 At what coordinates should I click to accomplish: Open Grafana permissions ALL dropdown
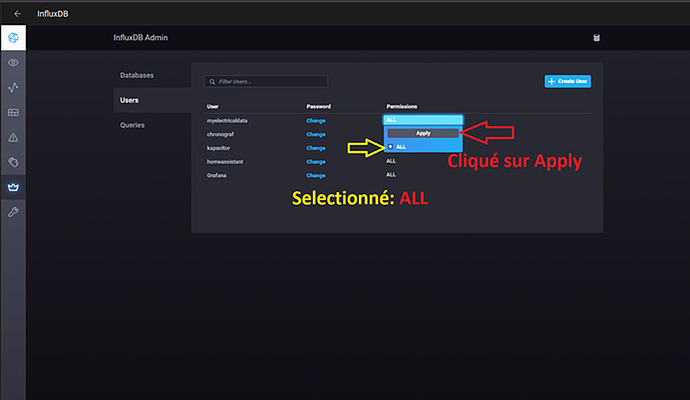[x=391, y=175]
